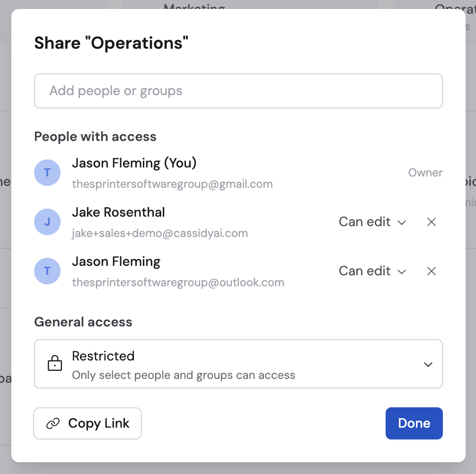The width and height of the screenshot is (476, 474).
Task: Click Jake Rosenthal's J avatar
Action: click(47, 222)
